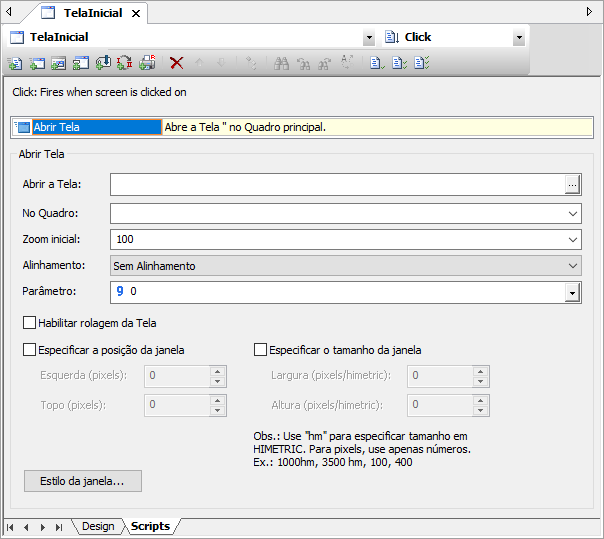Click the first add script icon in toolbar
This screenshot has height=539, width=604.
coord(14,63)
